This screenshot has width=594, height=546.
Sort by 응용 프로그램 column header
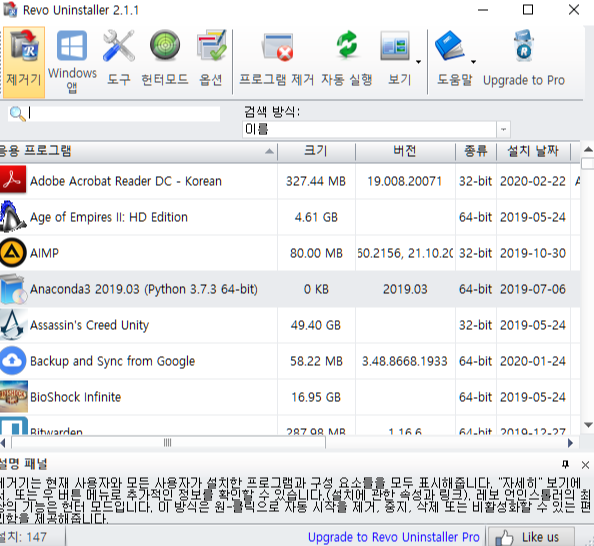(x=138, y=151)
